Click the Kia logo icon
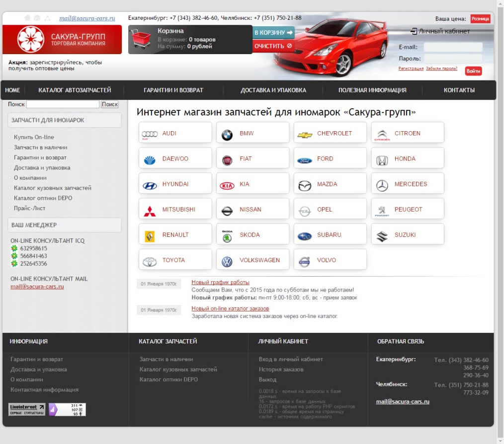504x444 pixels. coord(227,186)
